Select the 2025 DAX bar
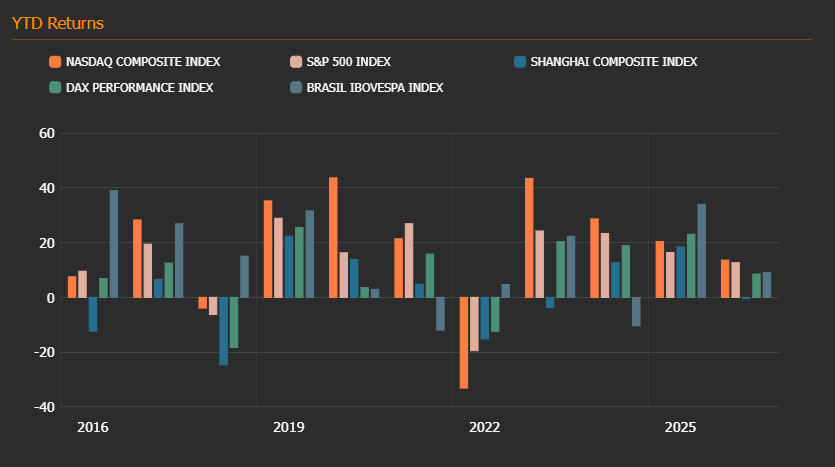This screenshot has width=835, height=467. click(x=691, y=266)
